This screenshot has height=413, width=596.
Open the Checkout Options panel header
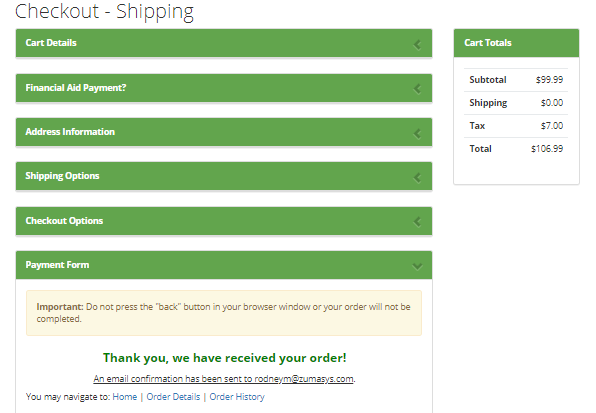(x=224, y=221)
